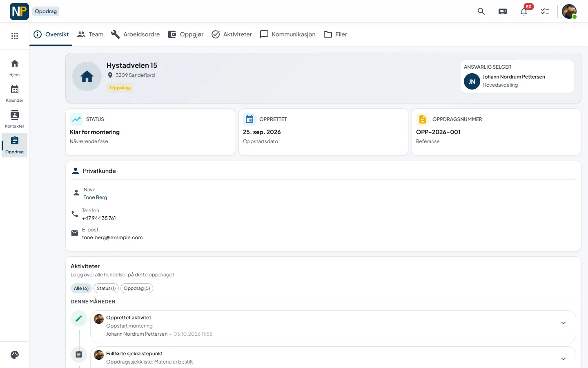Filter activities by Alle (6)
The width and height of the screenshot is (588, 368).
(81, 288)
